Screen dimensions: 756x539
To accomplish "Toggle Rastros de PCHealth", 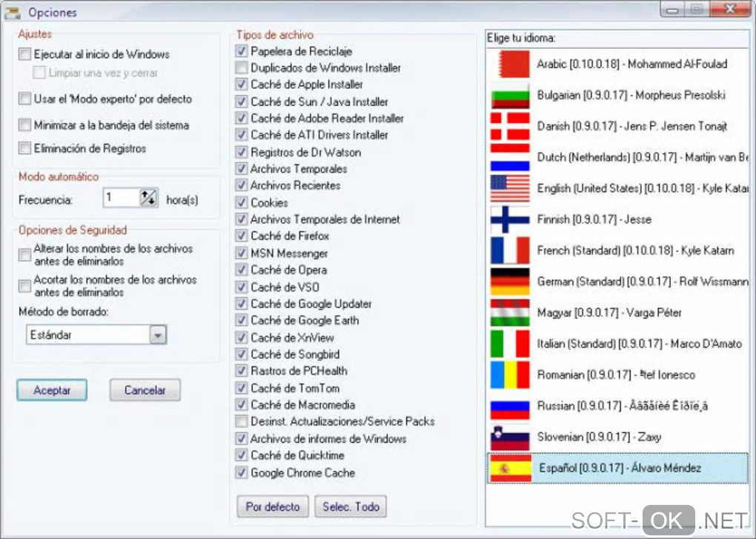I will coord(242,371).
